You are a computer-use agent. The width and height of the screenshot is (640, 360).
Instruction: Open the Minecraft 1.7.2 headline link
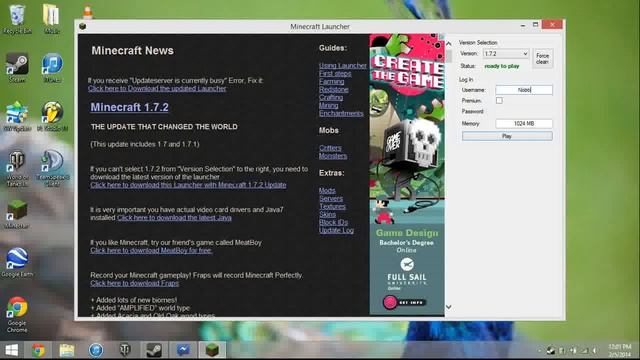tap(129, 107)
